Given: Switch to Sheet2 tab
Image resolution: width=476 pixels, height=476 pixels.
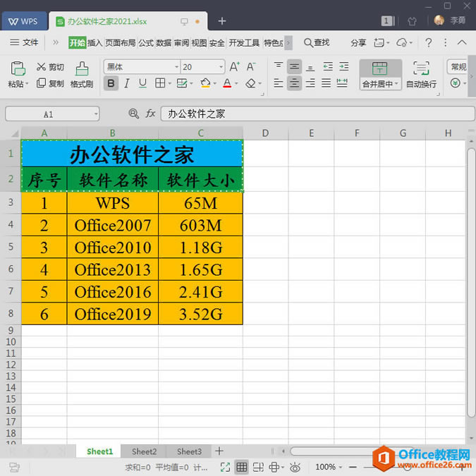Looking at the screenshot, I should (x=144, y=451).
